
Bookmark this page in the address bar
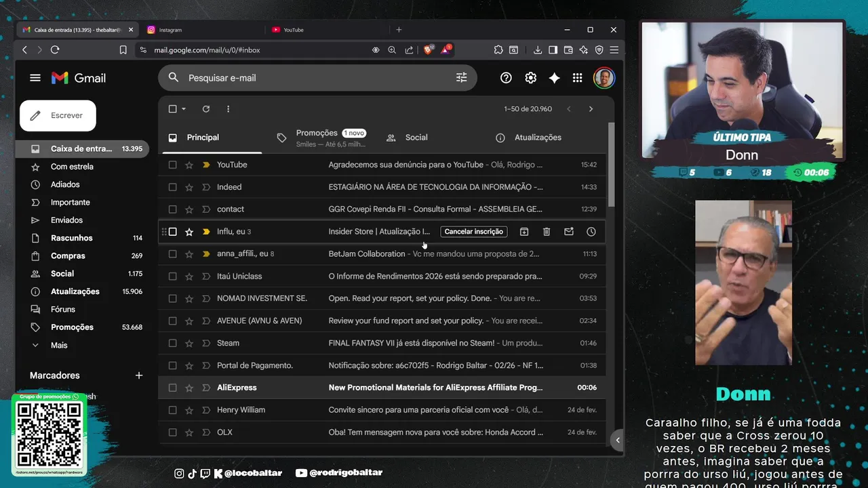tap(123, 49)
